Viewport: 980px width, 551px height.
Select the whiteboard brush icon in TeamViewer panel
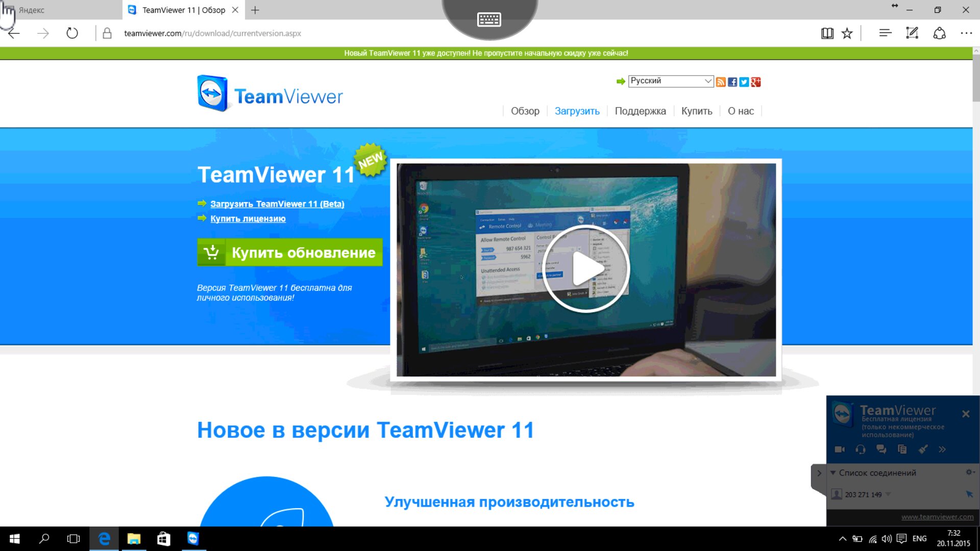coord(923,449)
